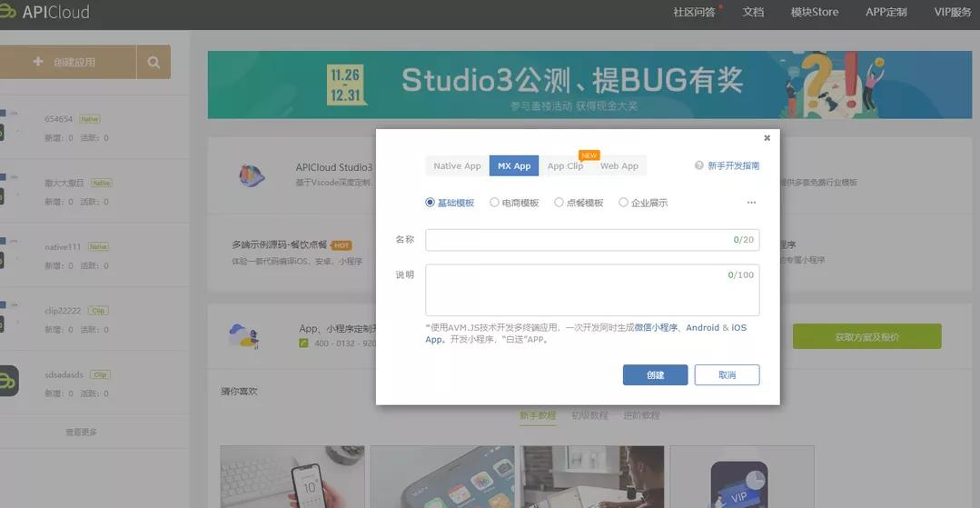The width and height of the screenshot is (980, 508).
Task: Click the search magnifier icon in sidebar
Action: [153, 62]
